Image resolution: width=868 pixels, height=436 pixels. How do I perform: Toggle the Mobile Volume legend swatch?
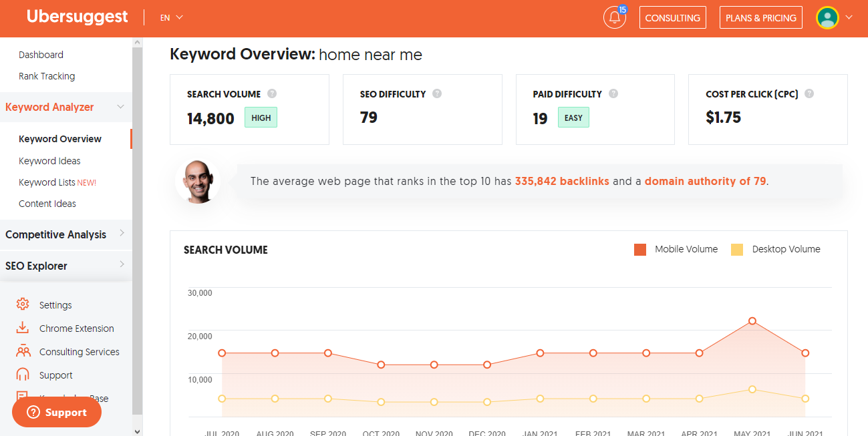[640, 250]
